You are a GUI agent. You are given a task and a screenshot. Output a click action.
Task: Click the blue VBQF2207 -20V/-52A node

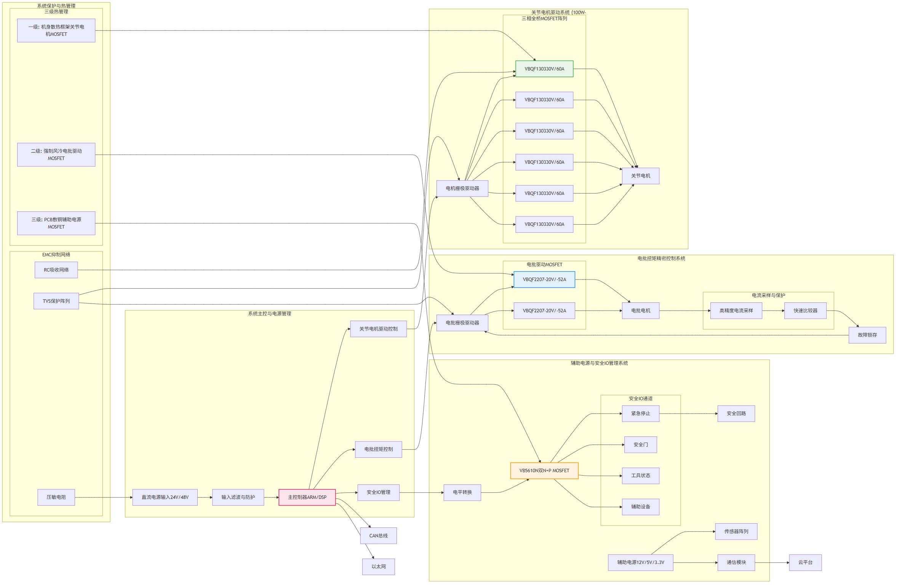pyautogui.click(x=544, y=280)
